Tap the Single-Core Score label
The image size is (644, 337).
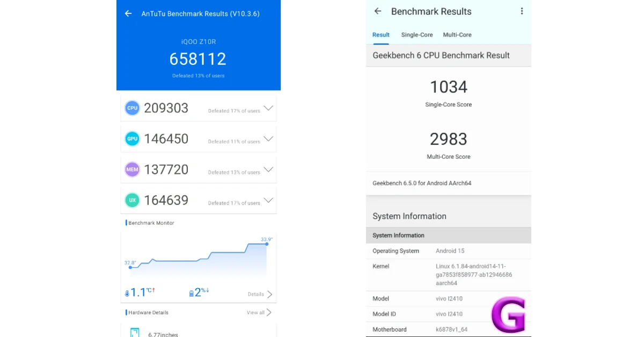pos(449,105)
